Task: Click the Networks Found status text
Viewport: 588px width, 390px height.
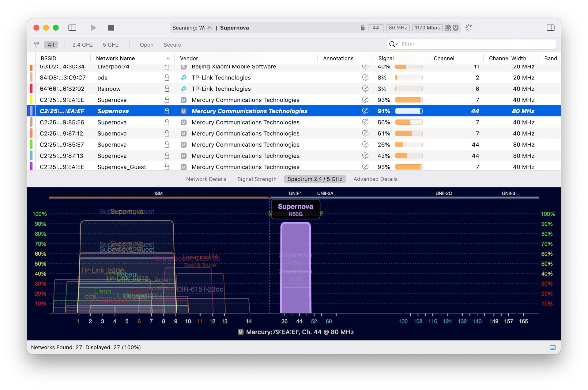Action: 86,347
